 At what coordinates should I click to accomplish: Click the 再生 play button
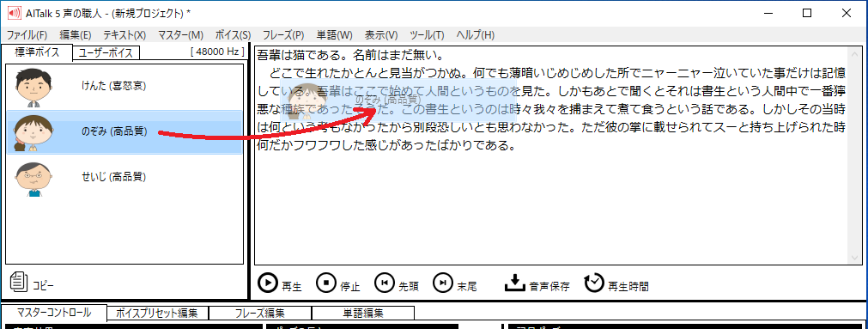coord(268,283)
